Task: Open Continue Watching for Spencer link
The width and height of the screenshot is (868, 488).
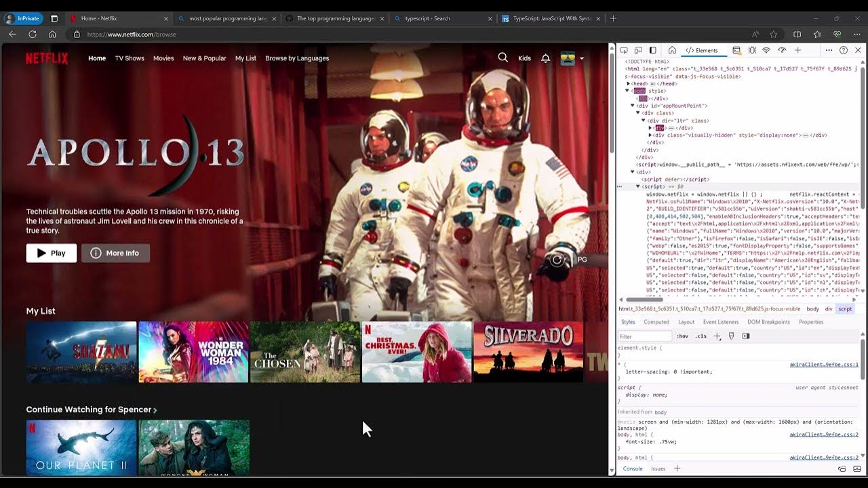Action: tap(92, 409)
